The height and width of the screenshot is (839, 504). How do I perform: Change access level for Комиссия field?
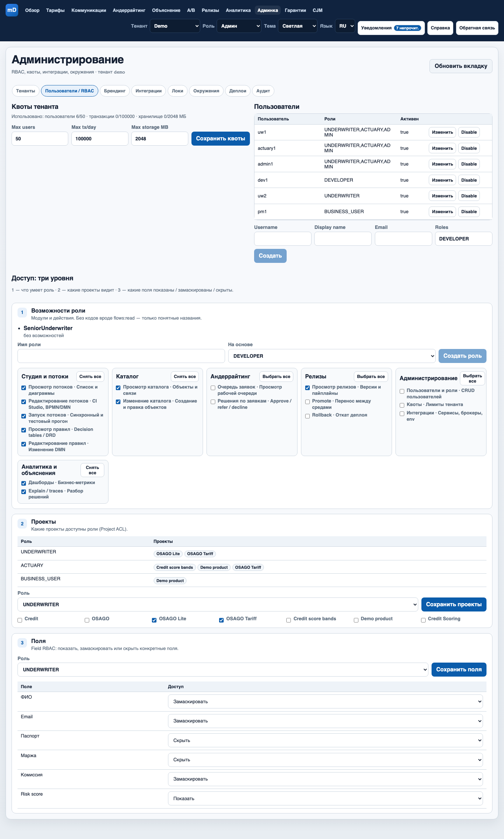325,779
